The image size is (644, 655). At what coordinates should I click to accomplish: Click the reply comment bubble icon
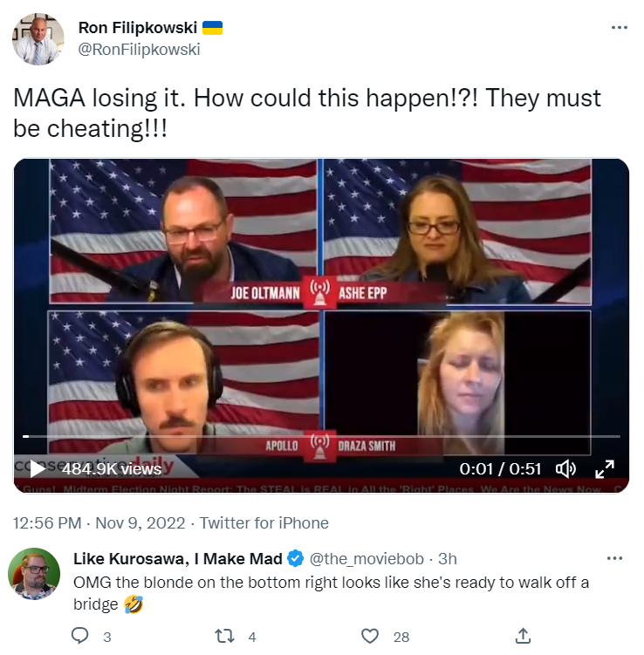pyautogui.click(x=79, y=636)
